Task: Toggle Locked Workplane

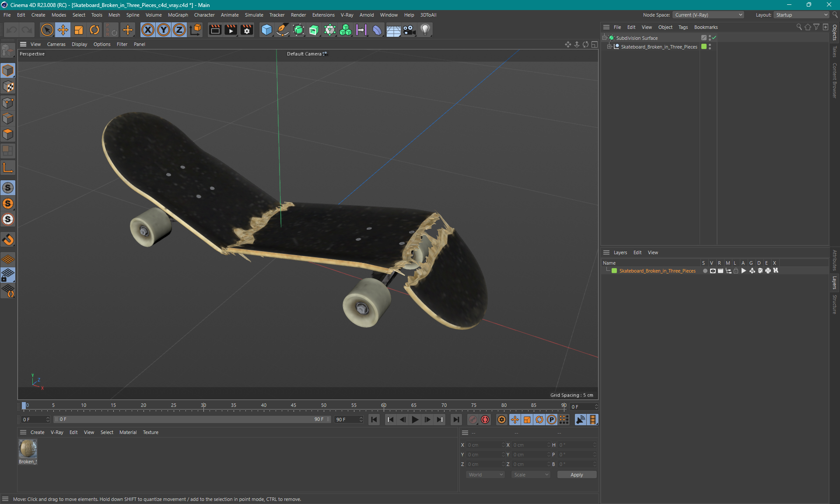Action: coord(8,275)
